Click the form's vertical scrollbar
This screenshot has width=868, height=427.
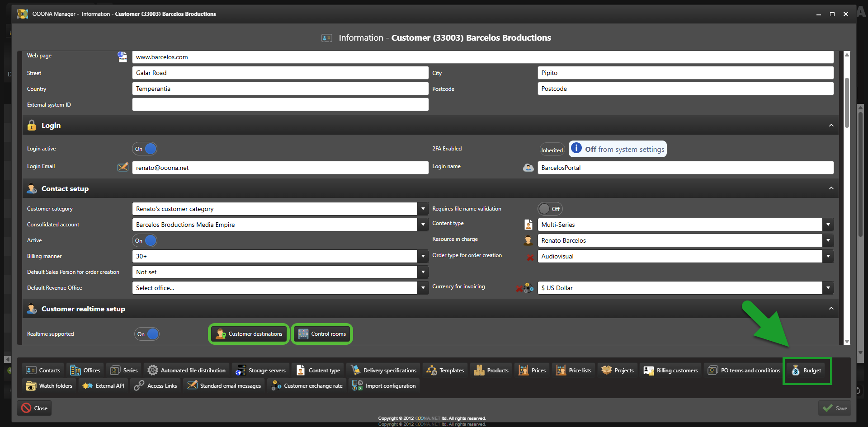pos(847,103)
